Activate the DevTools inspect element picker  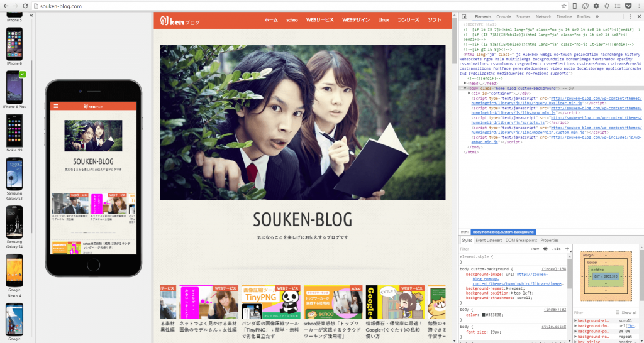464,17
